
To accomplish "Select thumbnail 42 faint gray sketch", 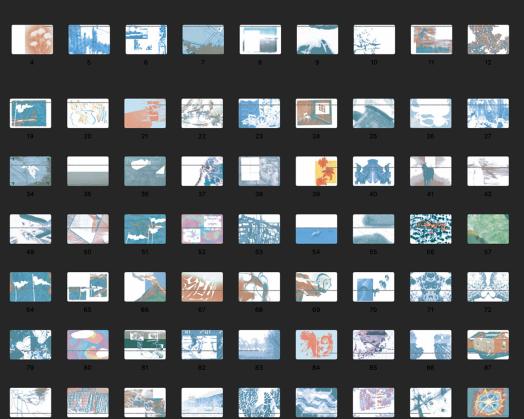I will 488,171.
